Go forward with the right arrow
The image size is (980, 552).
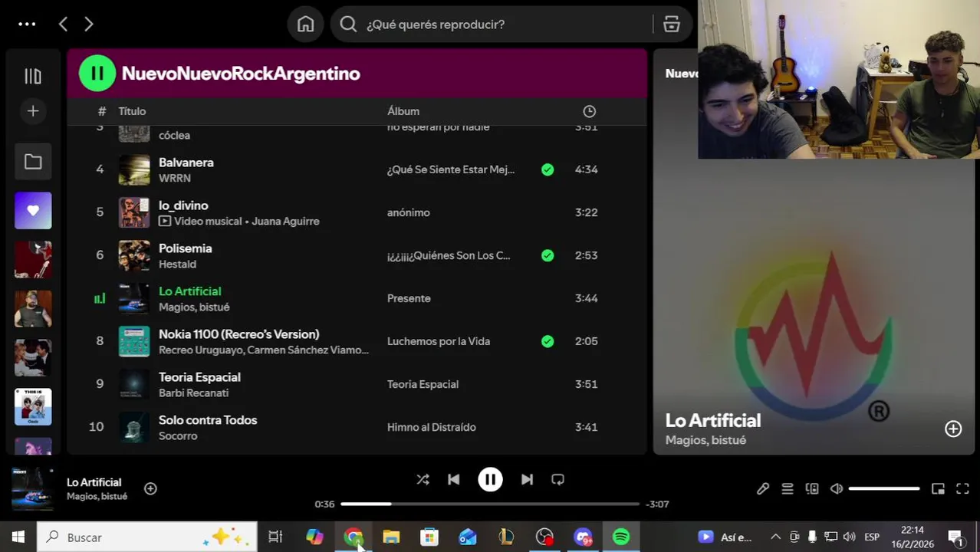(89, 25)
